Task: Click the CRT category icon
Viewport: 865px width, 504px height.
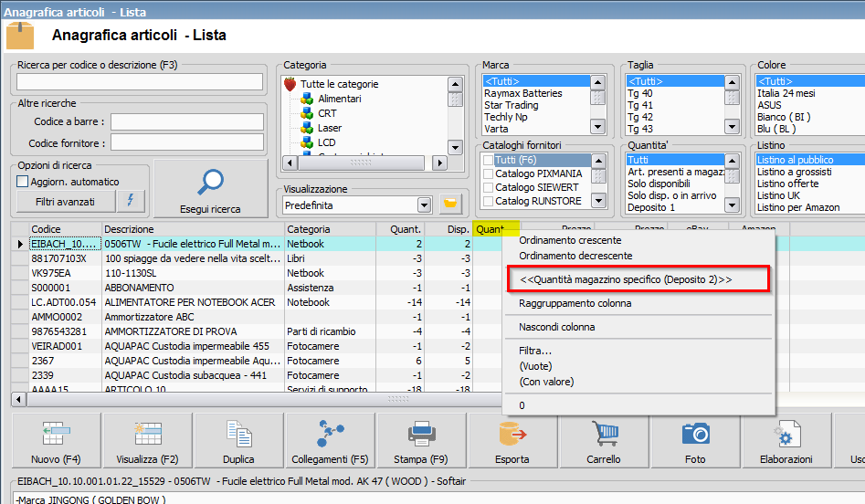Action: click(x=307, y=113)
